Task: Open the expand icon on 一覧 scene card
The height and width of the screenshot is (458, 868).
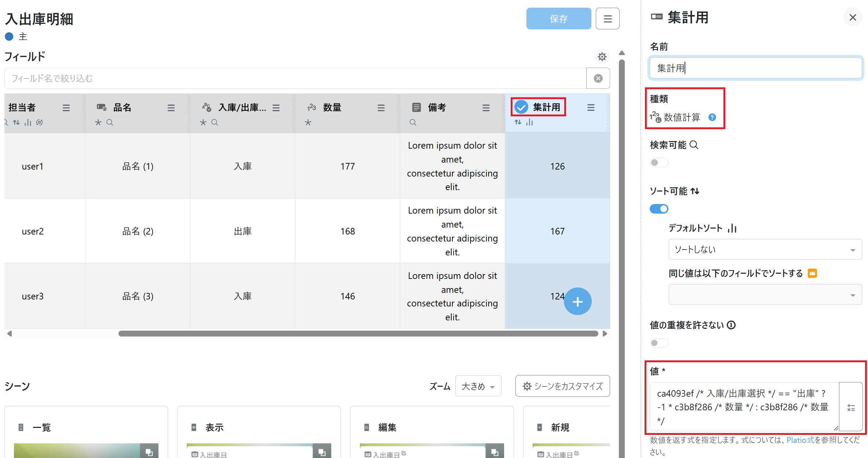Action: 149,452
